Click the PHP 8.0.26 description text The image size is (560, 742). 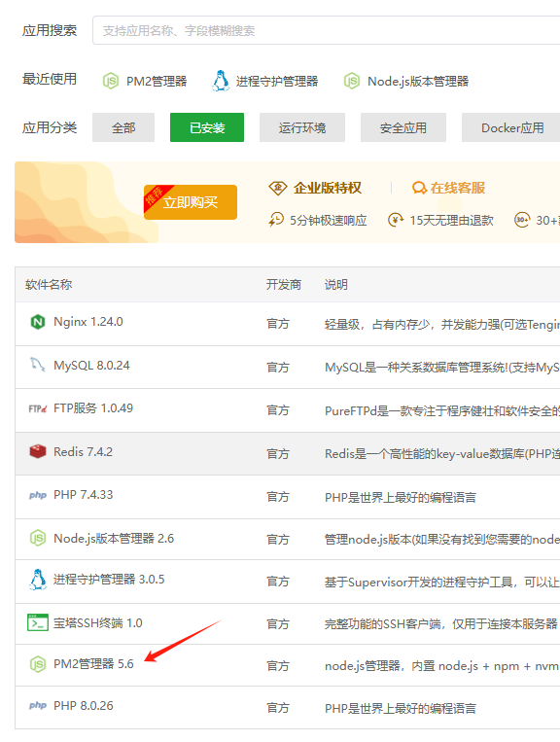(x=401, y=708)
